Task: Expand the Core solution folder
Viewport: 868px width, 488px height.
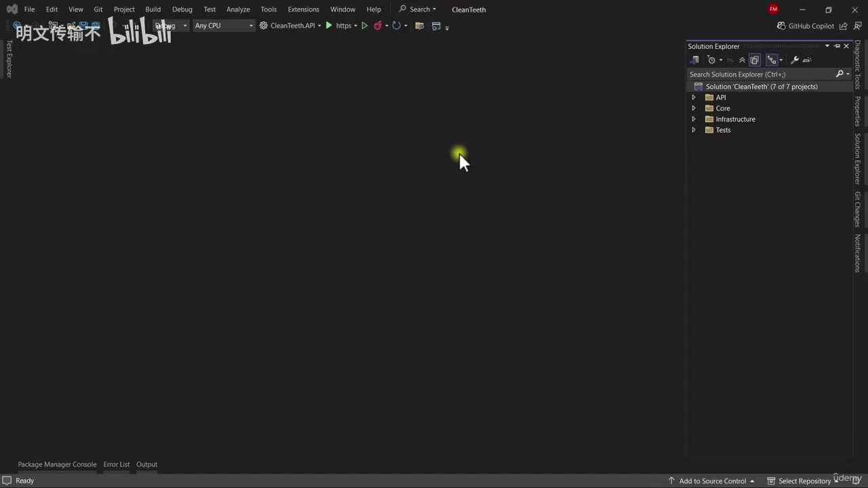Action: pos(693,108)
